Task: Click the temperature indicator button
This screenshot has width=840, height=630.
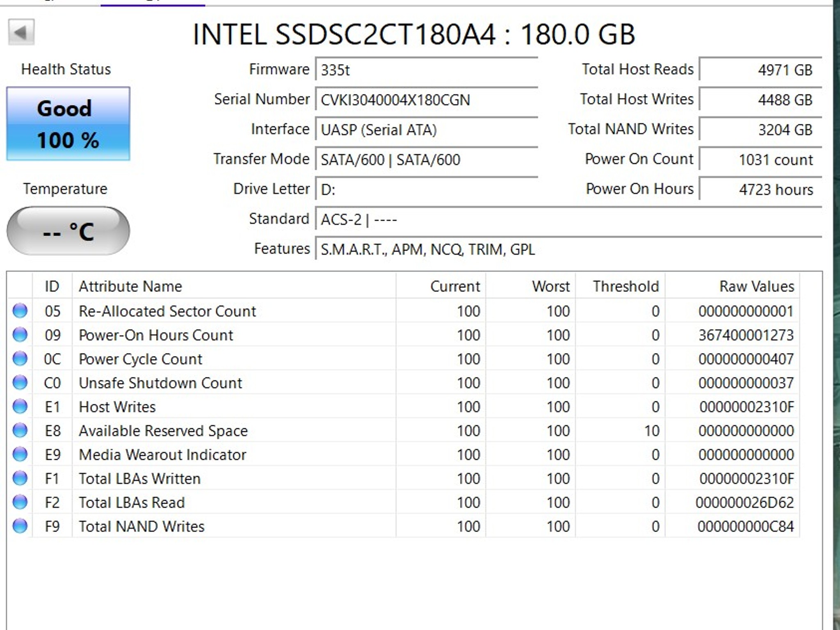Action: coord(68,231)
